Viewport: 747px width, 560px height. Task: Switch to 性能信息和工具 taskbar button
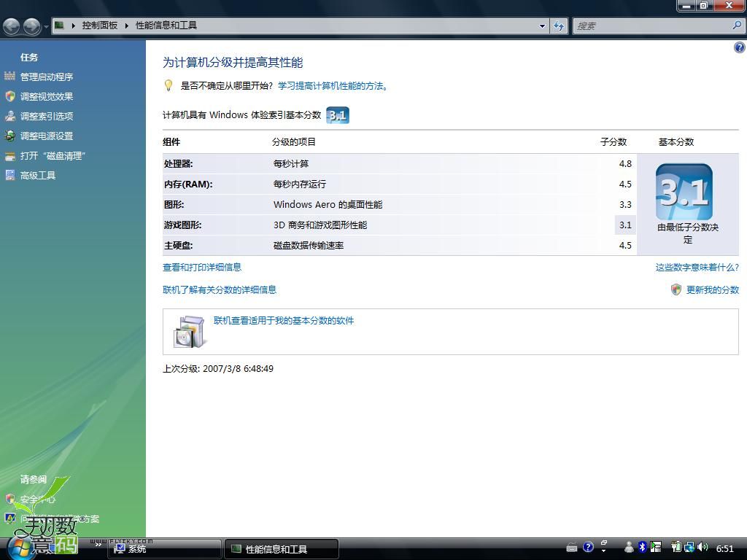coord(282,549)
